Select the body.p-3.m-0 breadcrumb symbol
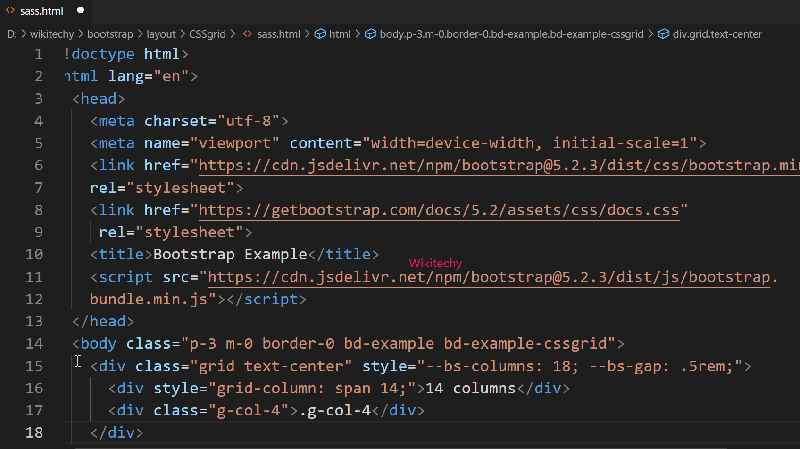 511,34
